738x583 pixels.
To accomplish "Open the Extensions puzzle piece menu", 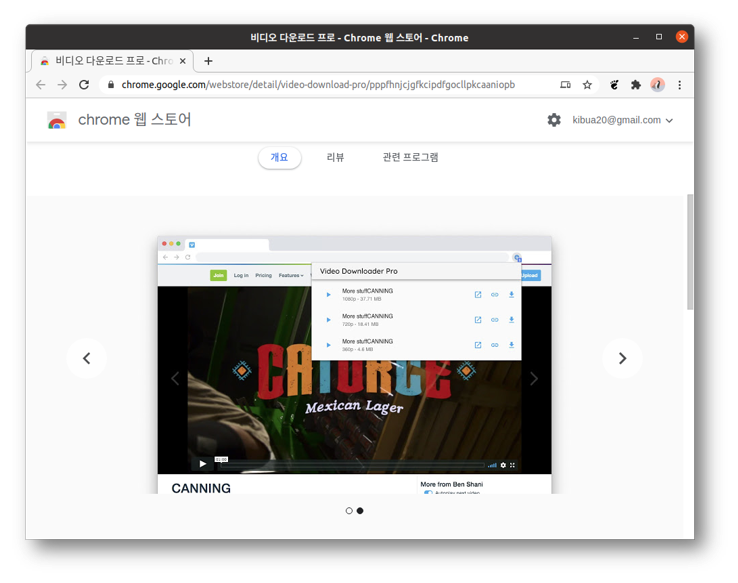I will (x=636, y=85).
